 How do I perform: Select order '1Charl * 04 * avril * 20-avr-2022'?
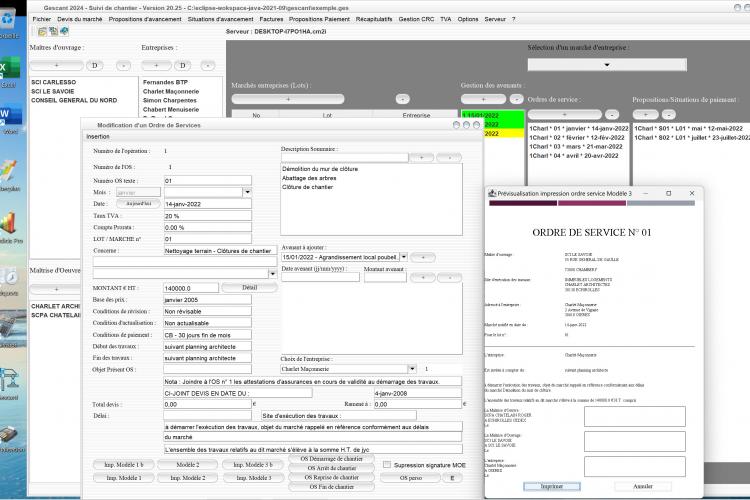point(574,156)
